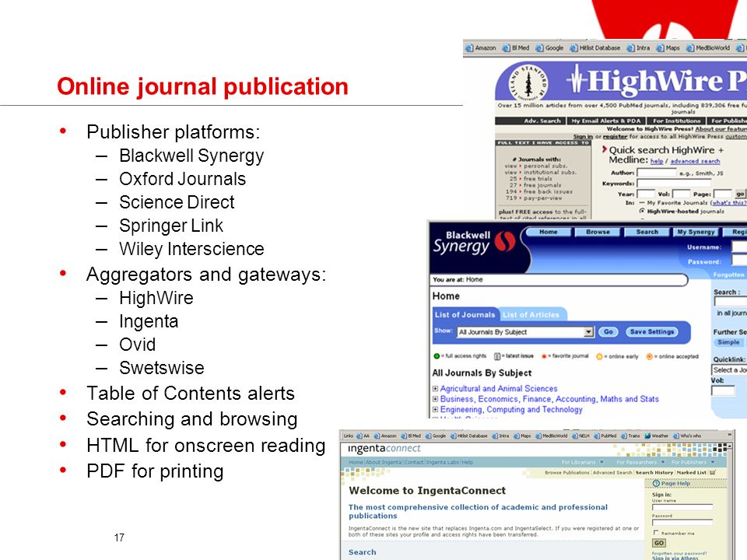Open the For Publishers menu on IngentaConnect

(693, 462)
